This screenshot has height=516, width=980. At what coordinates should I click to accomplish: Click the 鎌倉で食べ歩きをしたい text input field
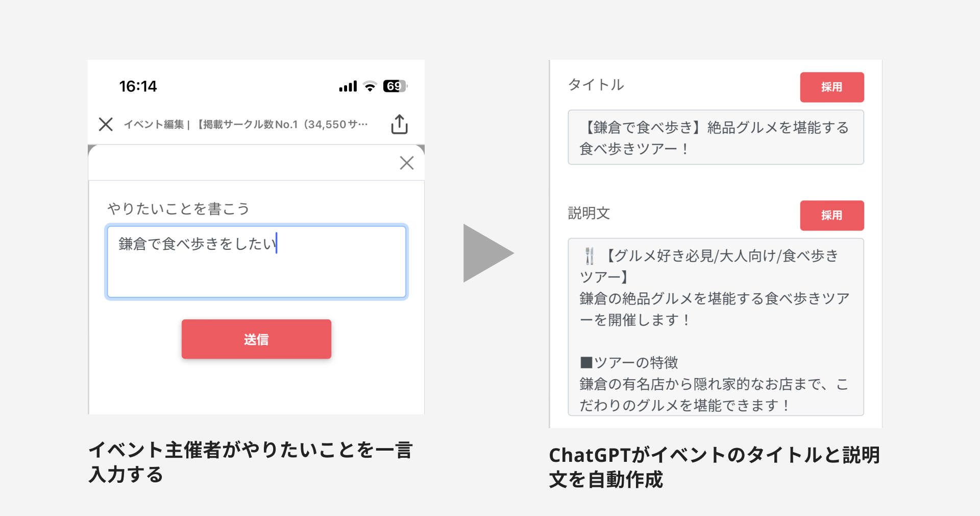pyautogui.click(x=256, y=262)
